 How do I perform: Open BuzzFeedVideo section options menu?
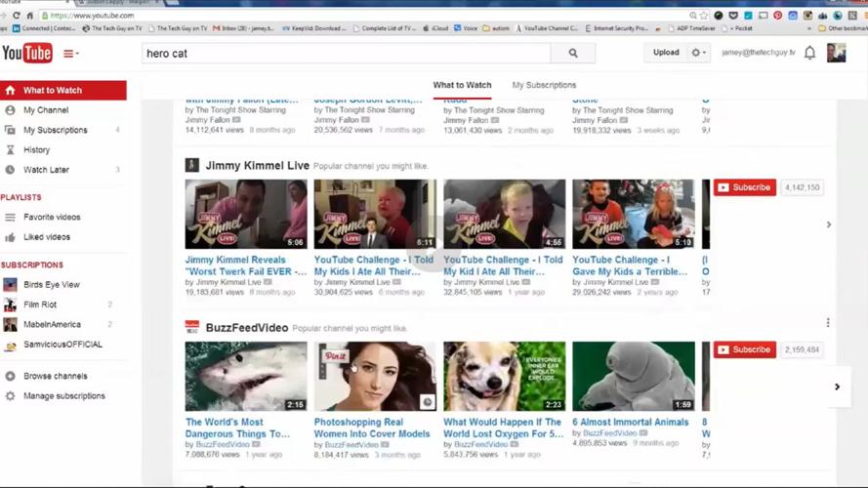tap(828, 322)
